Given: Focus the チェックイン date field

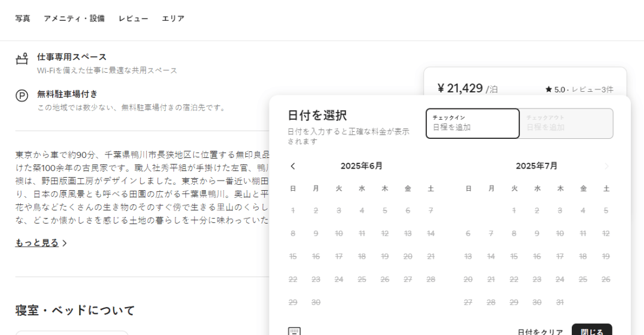Looking at the screenshot, I should click(x=472, y=123).
